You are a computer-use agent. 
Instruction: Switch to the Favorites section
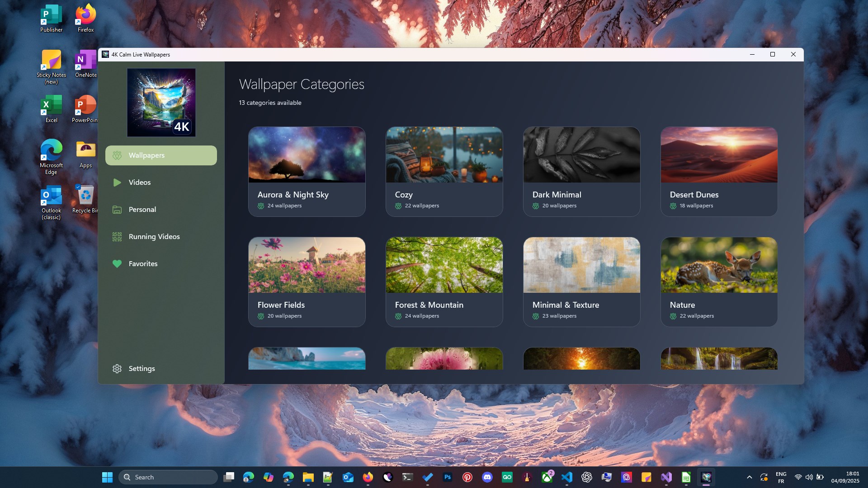coord(143,264)
